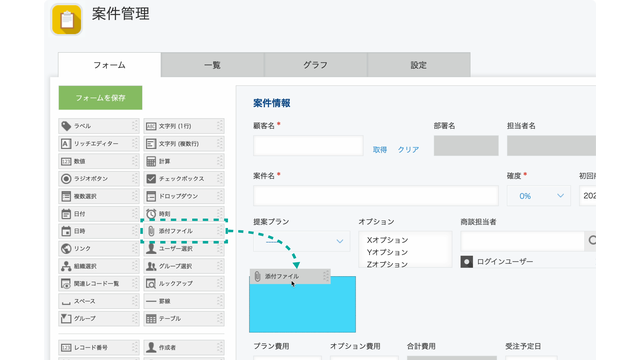Choose the ルックアップ field item
640x360 pixels.
coord(184,283)
